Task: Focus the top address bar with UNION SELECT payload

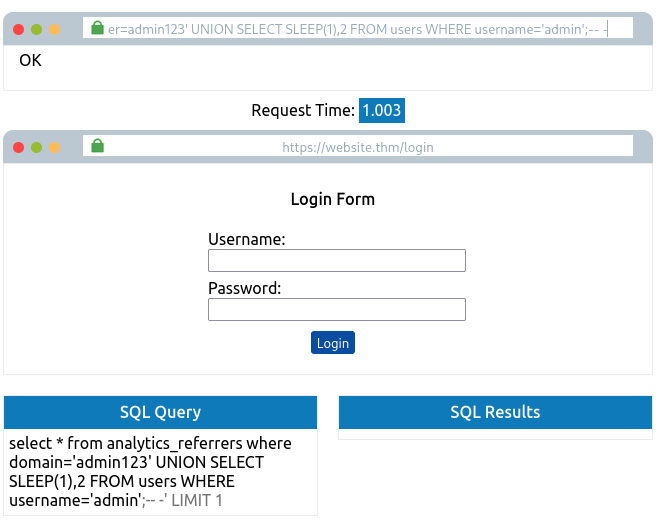Action: pyautogui.click(x=358, y=28)
